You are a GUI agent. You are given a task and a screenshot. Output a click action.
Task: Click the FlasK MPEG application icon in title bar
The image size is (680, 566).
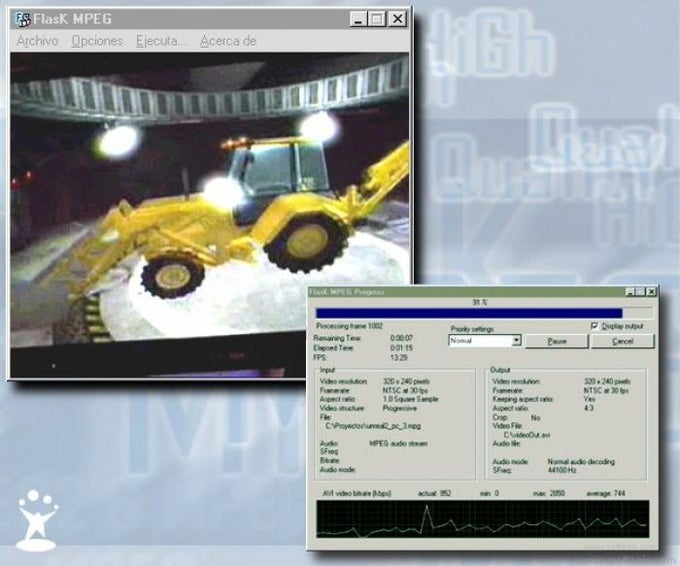[23, 19]
